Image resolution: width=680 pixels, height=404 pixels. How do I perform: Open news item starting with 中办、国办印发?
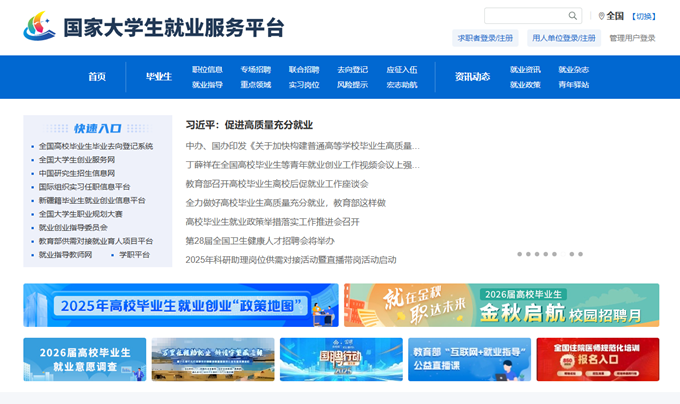302,146
